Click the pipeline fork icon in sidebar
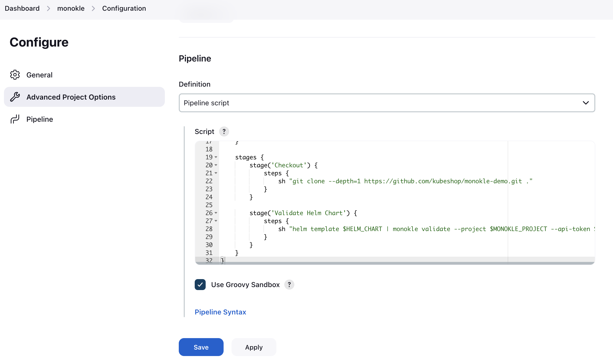Image resolution: width=613 pixels, height=364 pixels. pyautogui.click(x=14, y=119)
